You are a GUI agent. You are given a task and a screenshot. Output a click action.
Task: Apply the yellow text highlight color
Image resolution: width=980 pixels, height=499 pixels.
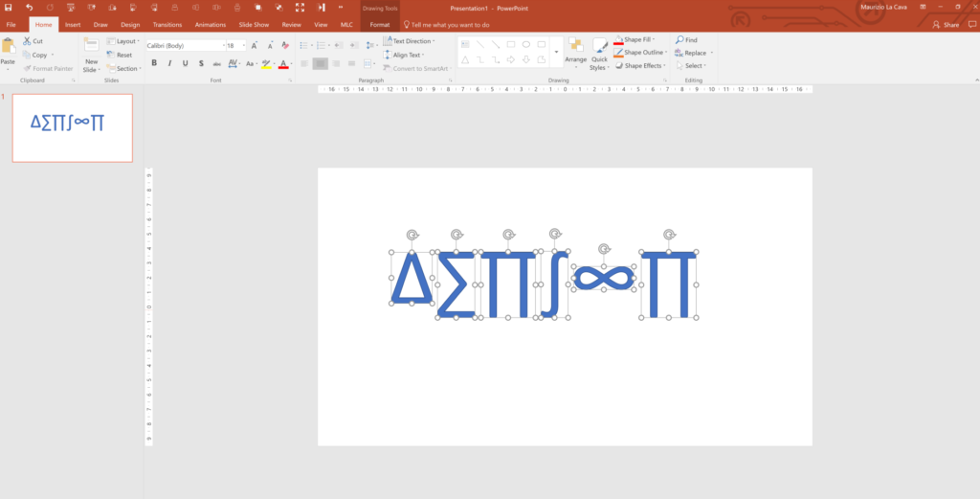266,63
